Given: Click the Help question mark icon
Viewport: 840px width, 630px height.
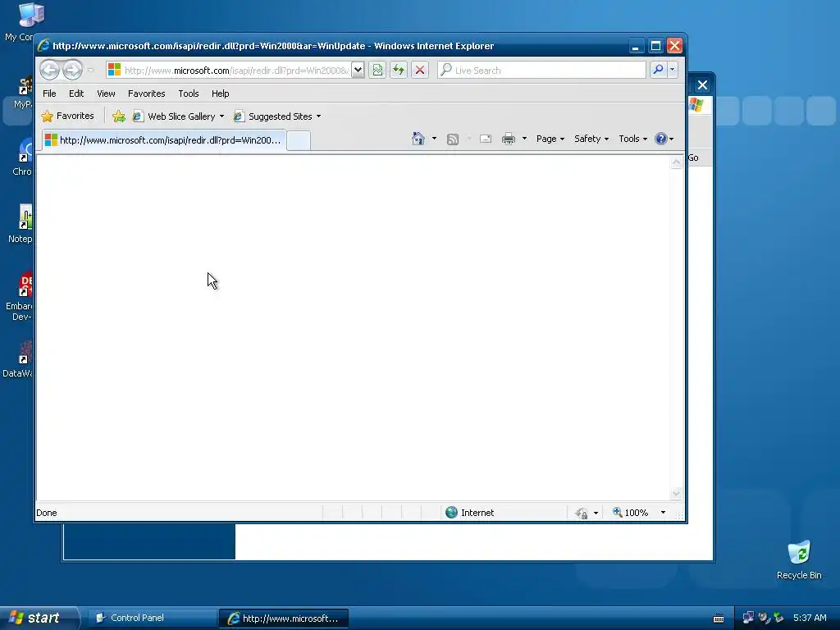Looking at the screenshot, I should coord(661,139).
